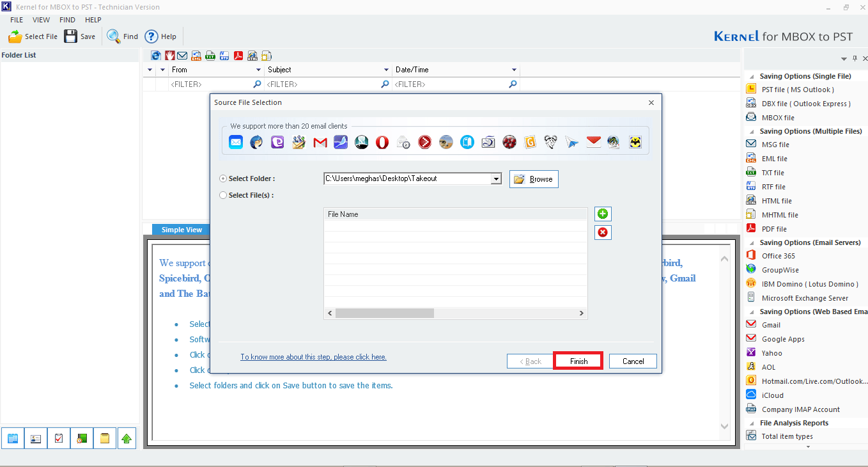Expand the folder path combo box arrow
Screen dimensions: 868x467
[496, 179]
